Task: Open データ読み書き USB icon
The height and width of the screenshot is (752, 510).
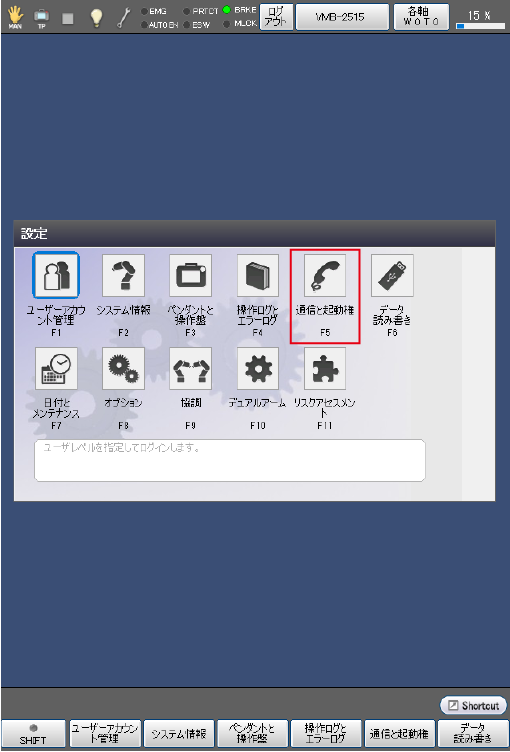Action: [392, 275]
